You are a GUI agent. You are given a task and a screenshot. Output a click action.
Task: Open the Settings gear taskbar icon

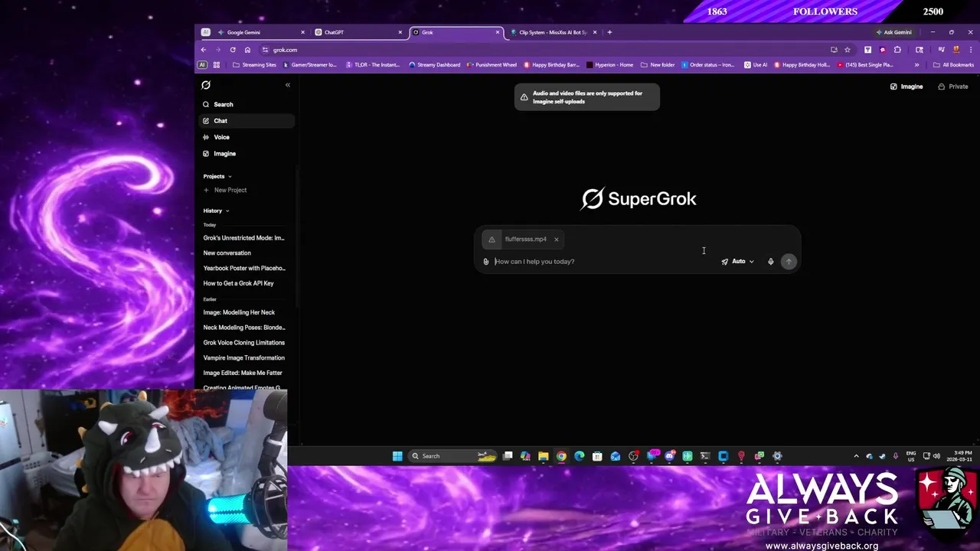(x=777, y=457)
